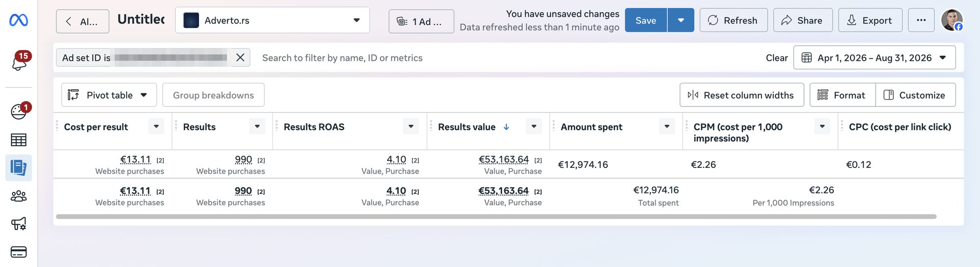This screenshot has height=267, width=980.
Task: Click 990 results in first data row
Action: [x=244, y=160]
